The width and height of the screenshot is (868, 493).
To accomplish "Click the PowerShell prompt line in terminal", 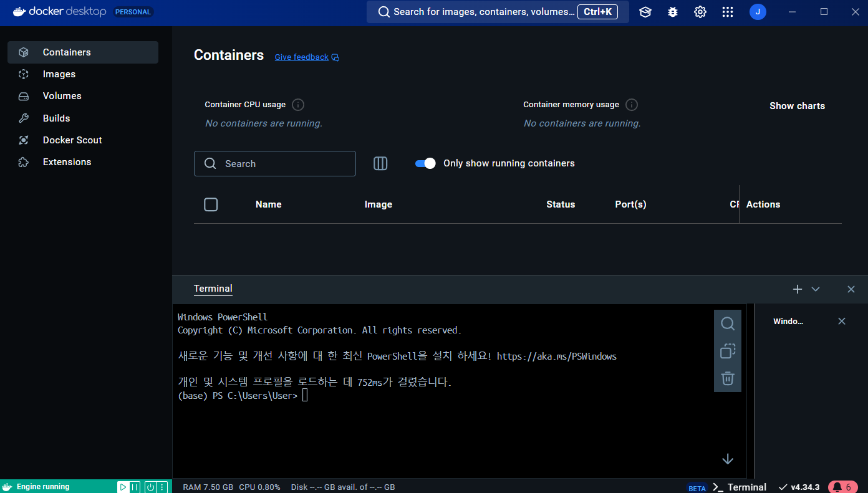I will click(x=243, y=396).
